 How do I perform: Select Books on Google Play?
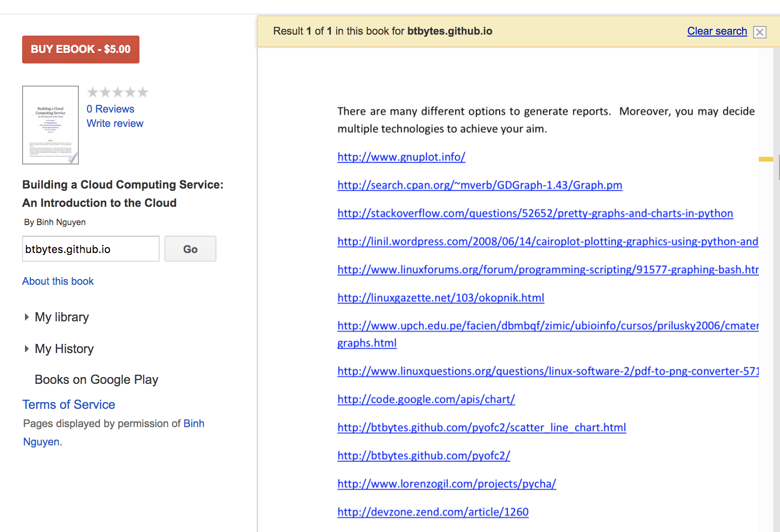(x=96, y=380)
